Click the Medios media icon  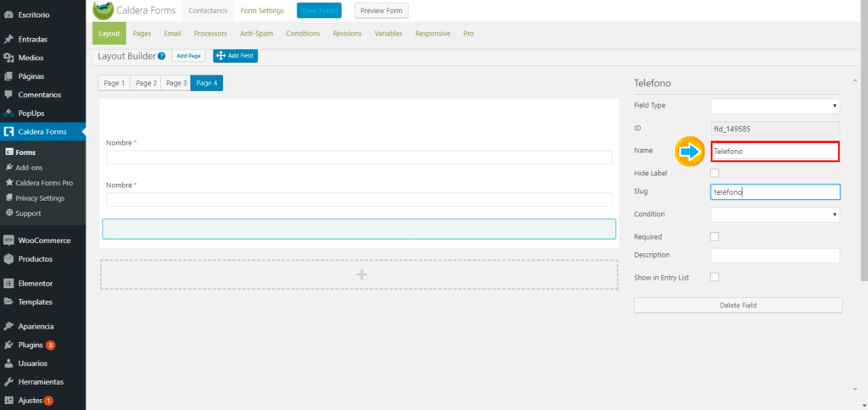(x=8, y=58)
